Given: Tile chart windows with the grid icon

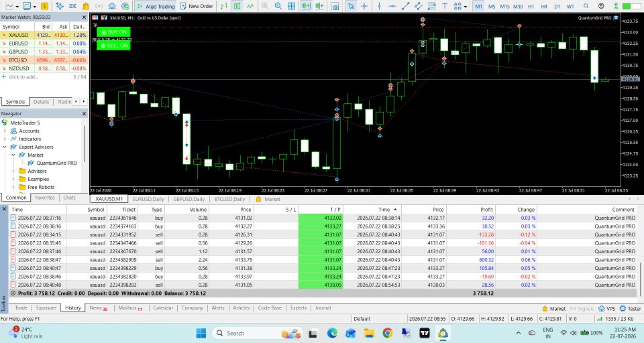Looking at the screenshot, I should tap(291, 6).
